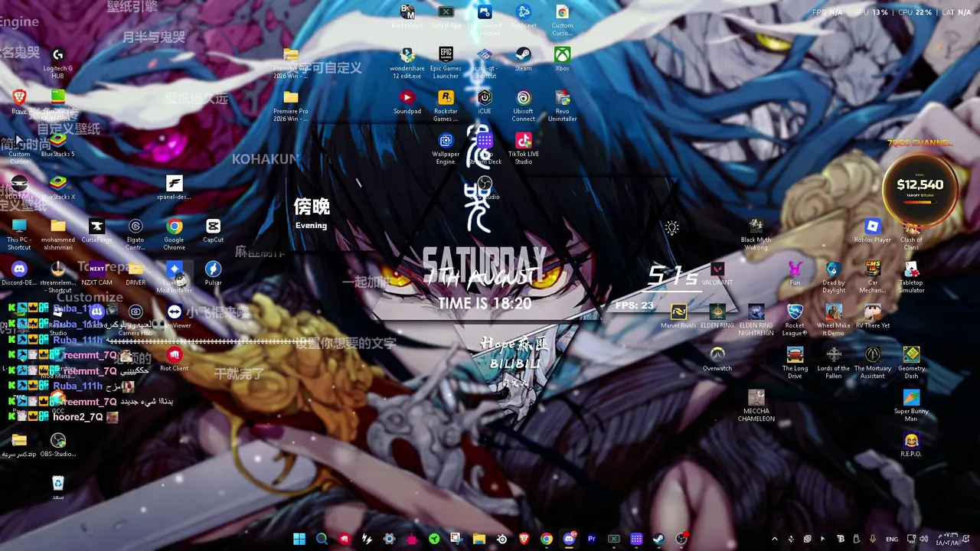This screenshot has height=551, width=980.
Task: Open Premiere Pro from the taskbar
Action: tap(591, 539)
